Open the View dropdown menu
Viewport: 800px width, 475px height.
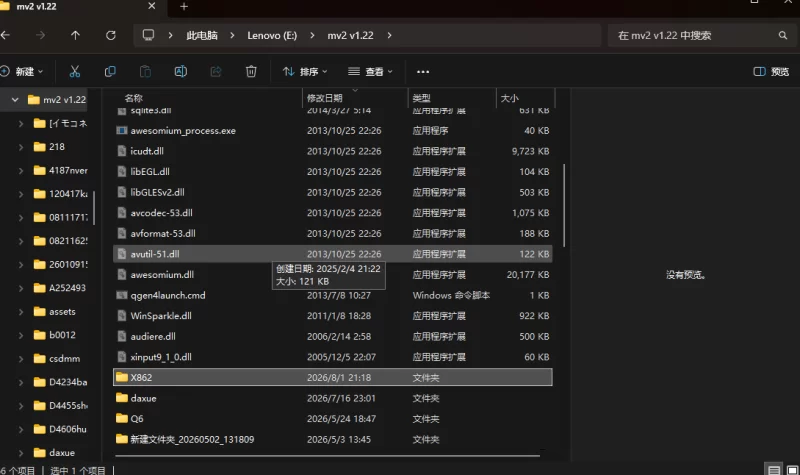tap(370, 71)
